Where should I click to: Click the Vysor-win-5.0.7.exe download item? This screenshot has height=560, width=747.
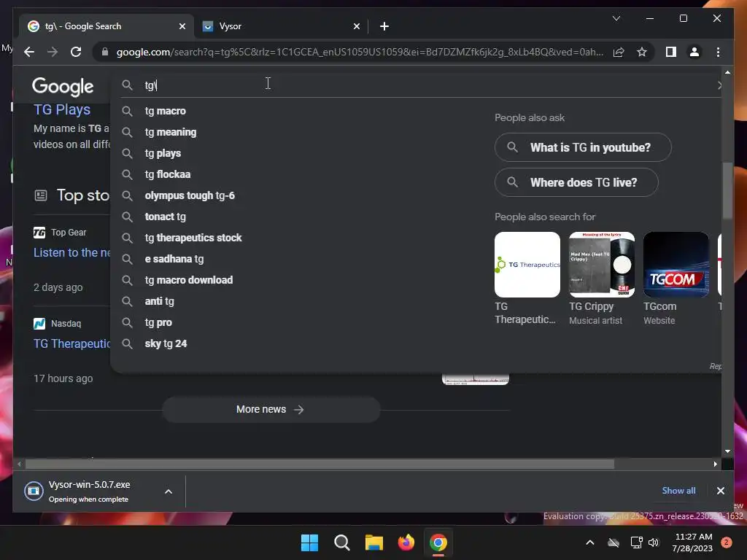(x=89, y=491)
